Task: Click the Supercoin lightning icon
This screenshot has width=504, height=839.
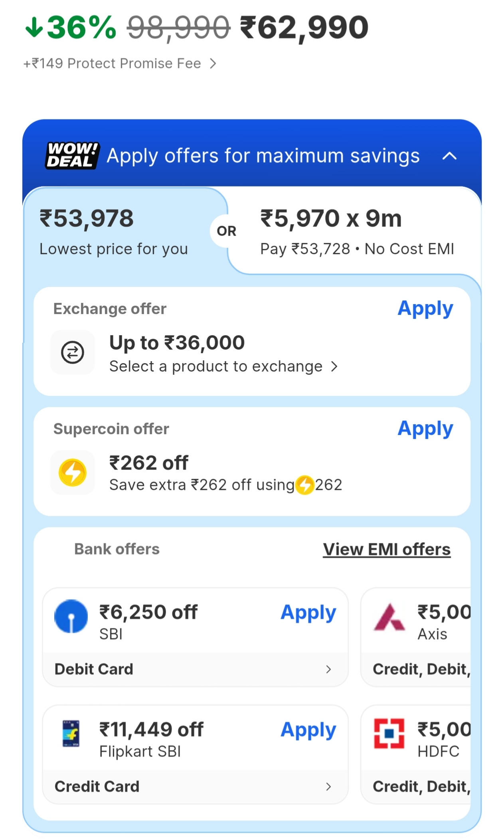Action: [72, 473]
